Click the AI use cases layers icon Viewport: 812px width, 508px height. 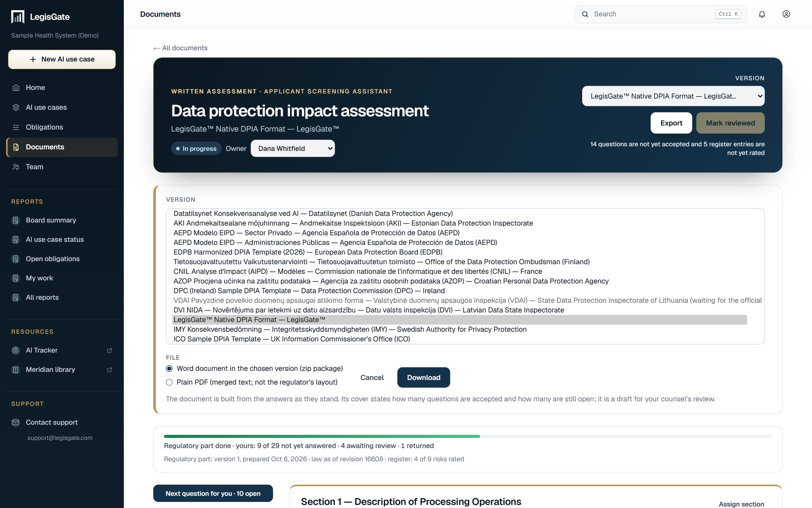tap(16, 107)
